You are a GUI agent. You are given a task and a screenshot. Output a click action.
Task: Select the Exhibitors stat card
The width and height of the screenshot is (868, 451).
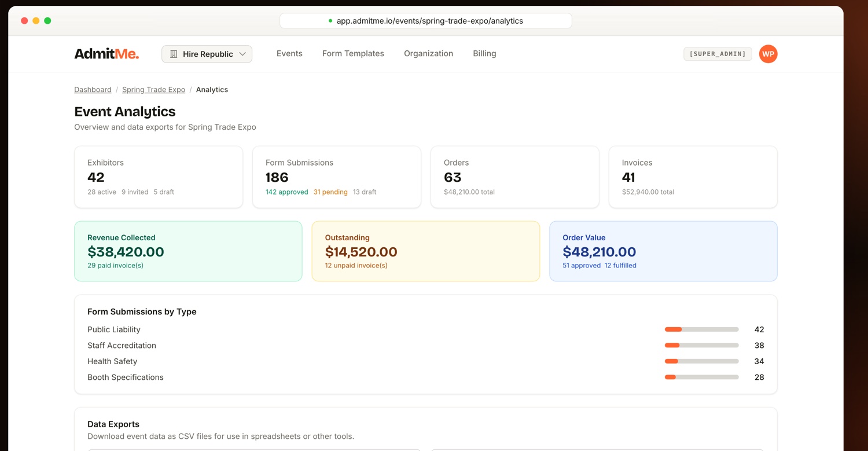click(x=159, y=177)
